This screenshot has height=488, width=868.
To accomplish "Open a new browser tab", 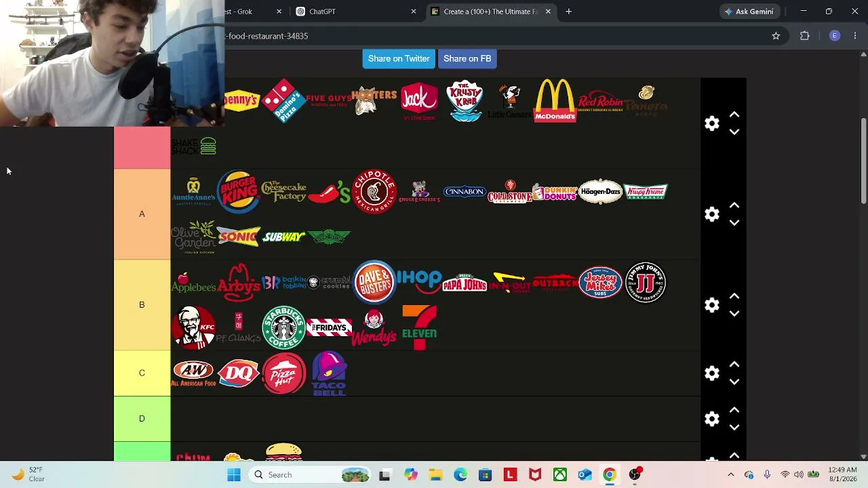I will 568,12.
